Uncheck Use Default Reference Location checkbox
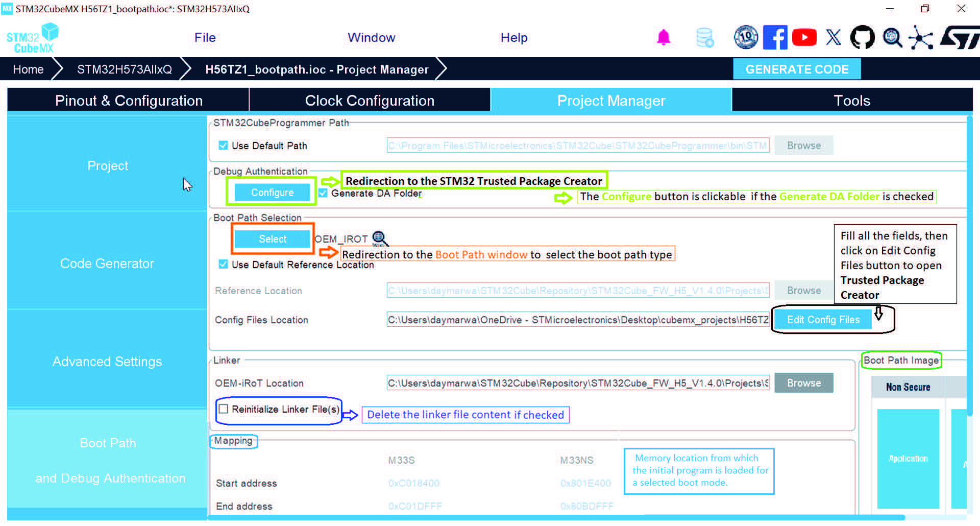This screenshot has width=980, height=526. (x=223, y=265)
